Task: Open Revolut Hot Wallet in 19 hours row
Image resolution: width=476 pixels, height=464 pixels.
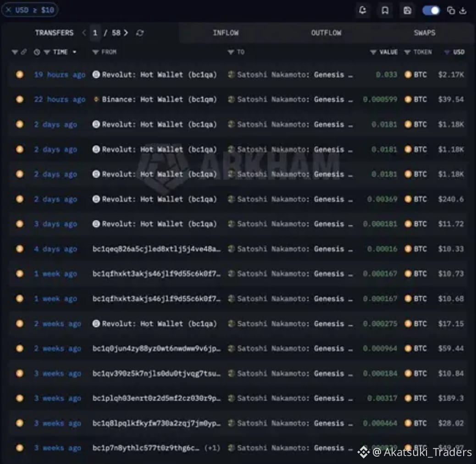Action: click(160, 74)
